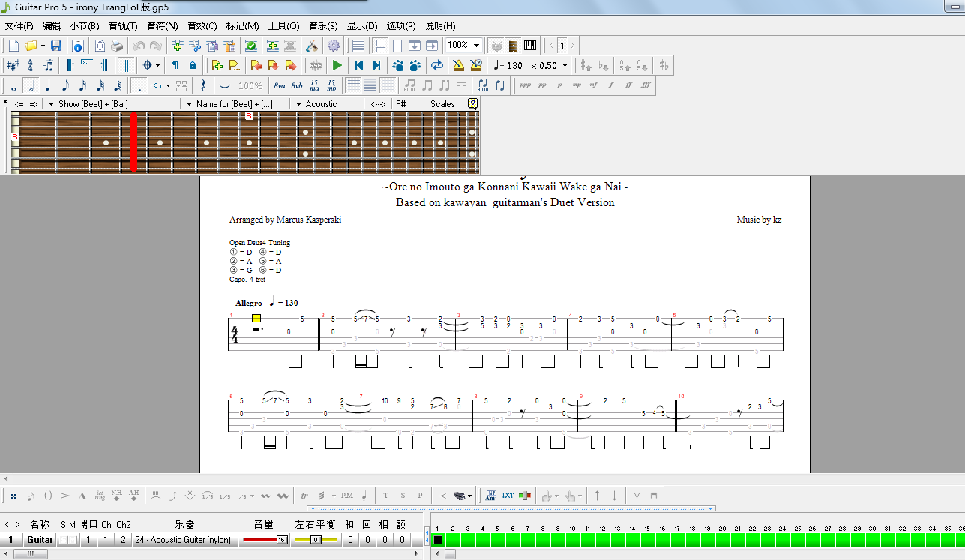
Task: Toggle the dotted note button
Action: 139,86
